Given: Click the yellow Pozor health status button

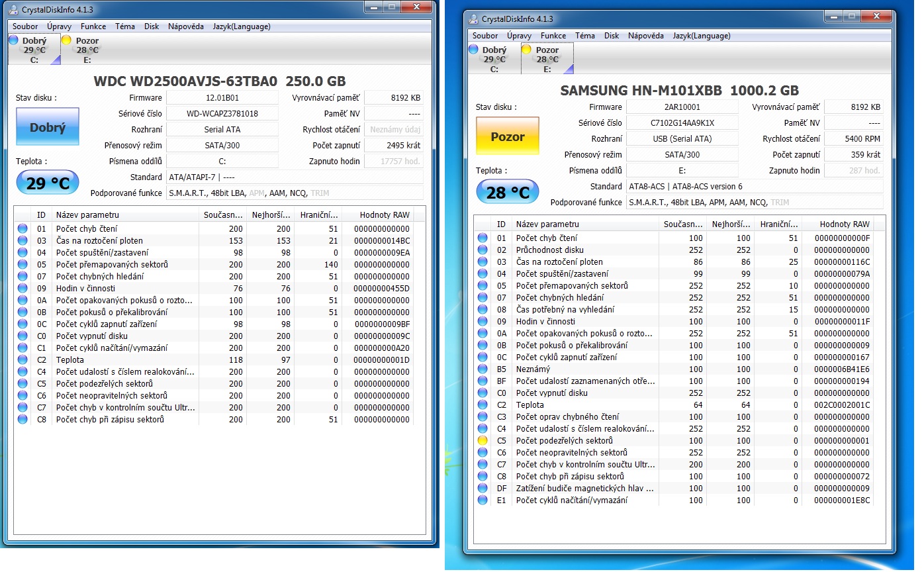Looking at the screenshot, I should 508,136.
